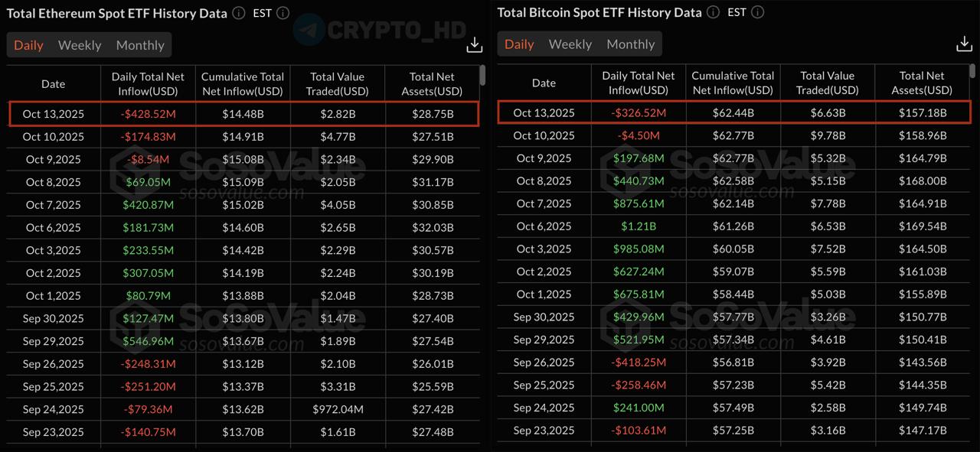980x452 pixels.
Task: Click Bitcoin table's Total Net Assets header
Action: (x=922, y=83)
